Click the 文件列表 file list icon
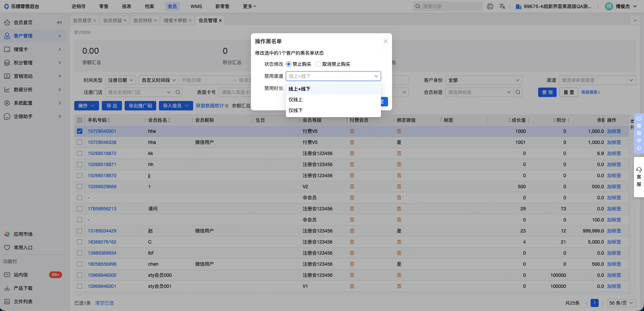Screen dimensions: 644x311 [7, 302]
